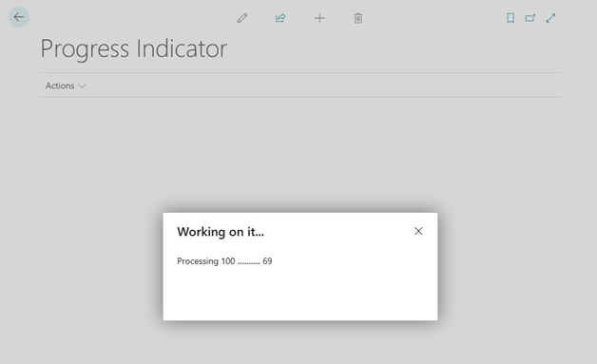Image resolution: width=597 pixels, height=364 pixels.
Task: Open the page in a new window
Action: [530, 18]
